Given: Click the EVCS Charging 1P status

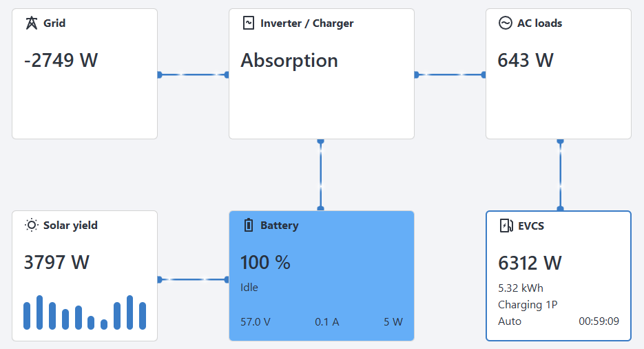Looking at the screenshot, I should [x=528, y=304].
